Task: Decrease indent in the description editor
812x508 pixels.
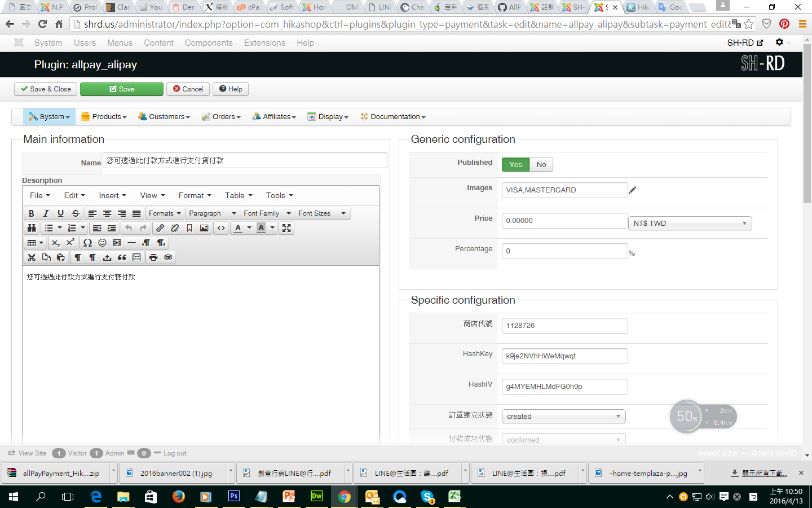Action: tap(97, 228)
